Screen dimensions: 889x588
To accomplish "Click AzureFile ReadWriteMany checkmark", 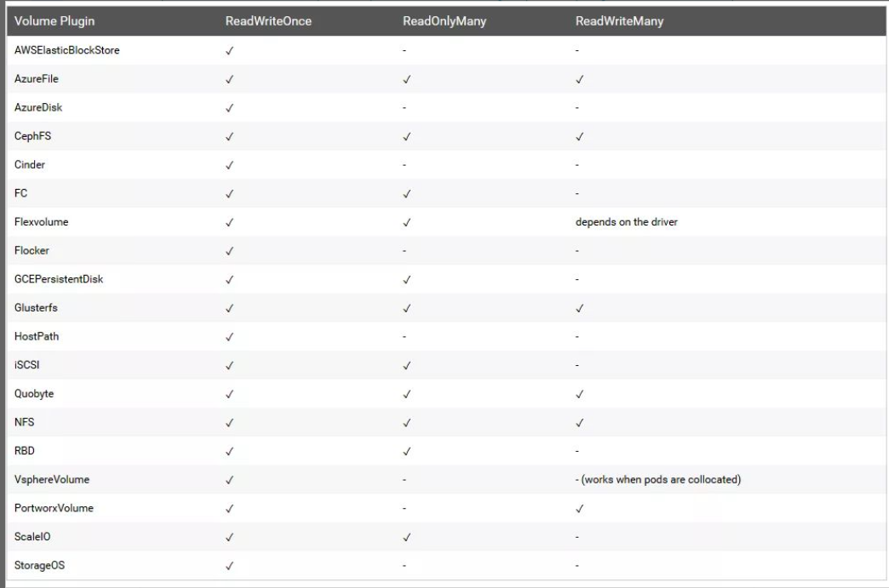I will point(579,79).
